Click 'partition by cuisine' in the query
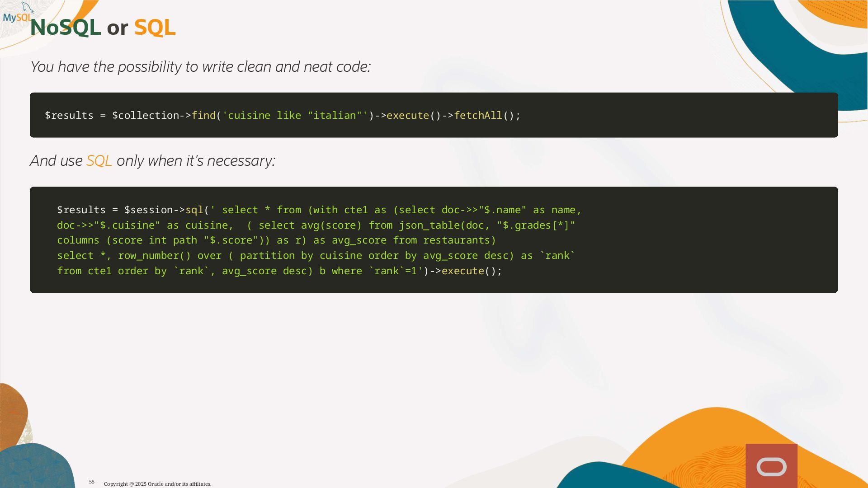The height and width of the screenshot is (488, 868). (x=301, y=256)
